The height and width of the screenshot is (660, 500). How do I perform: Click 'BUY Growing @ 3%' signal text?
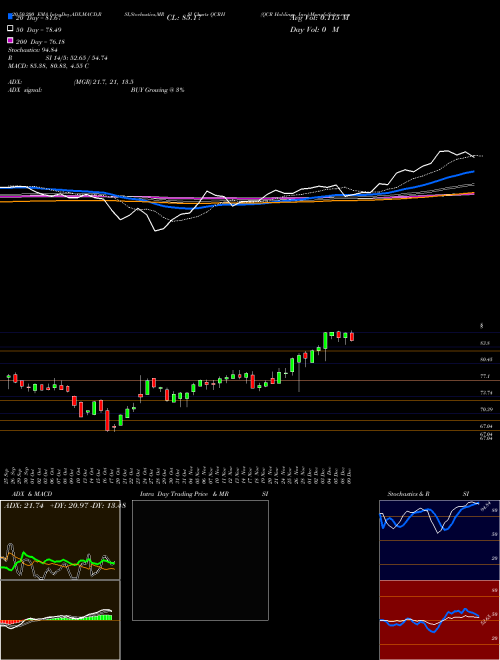click(x=157, y=90)
